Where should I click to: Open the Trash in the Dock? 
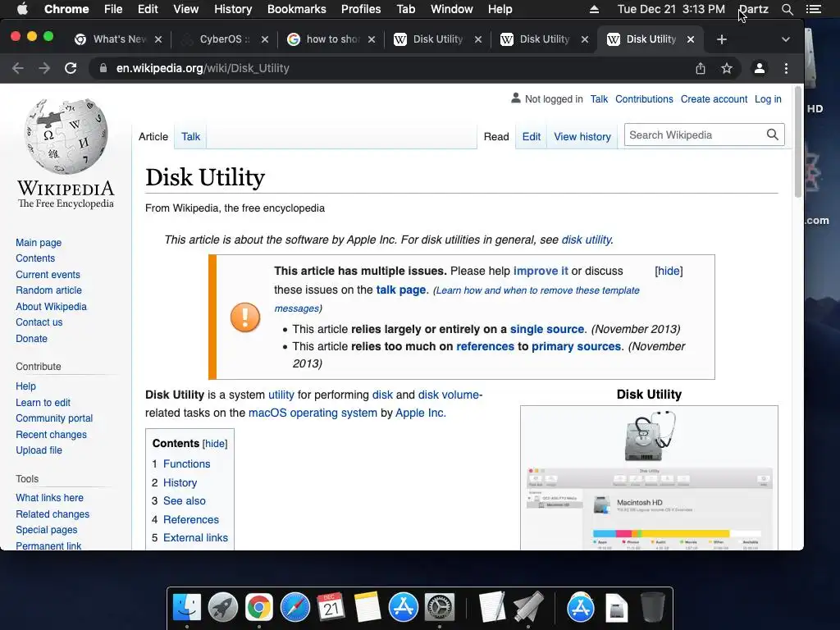(x=653, y=608)
